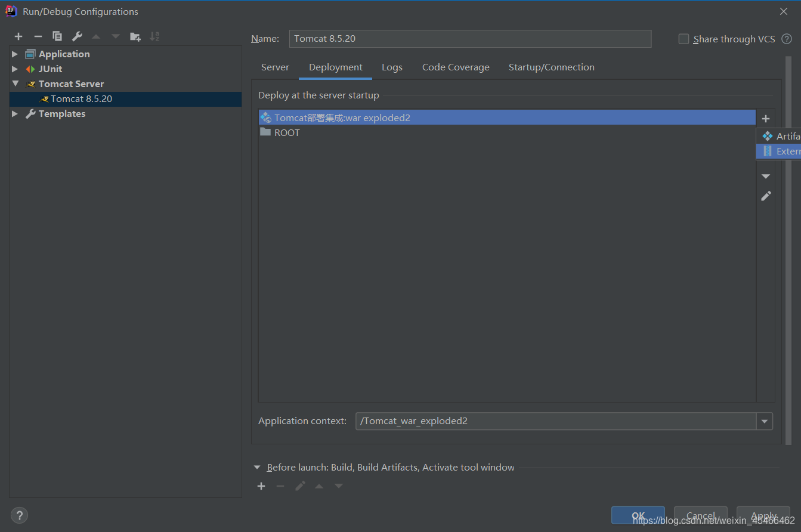
Task: Add new configuration with plus icon
Action: click(x=18, y=36)
